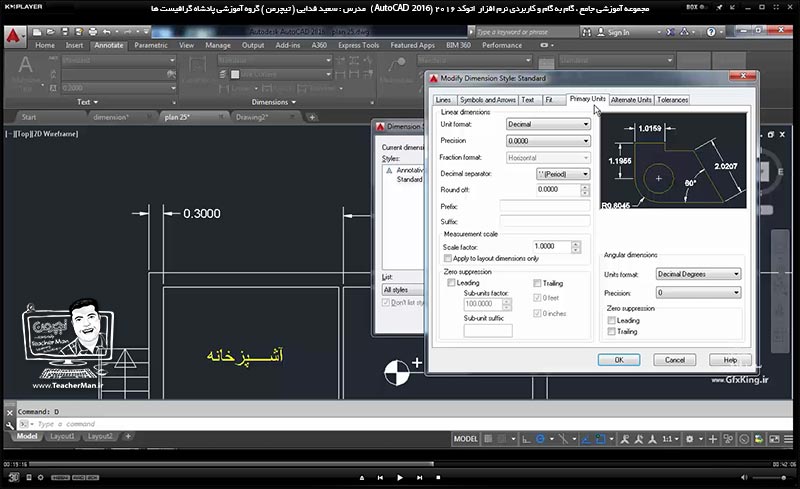800x489 pixels.
Task: Switch to Alternate Units tab
Action: click(x=631, y=100)
